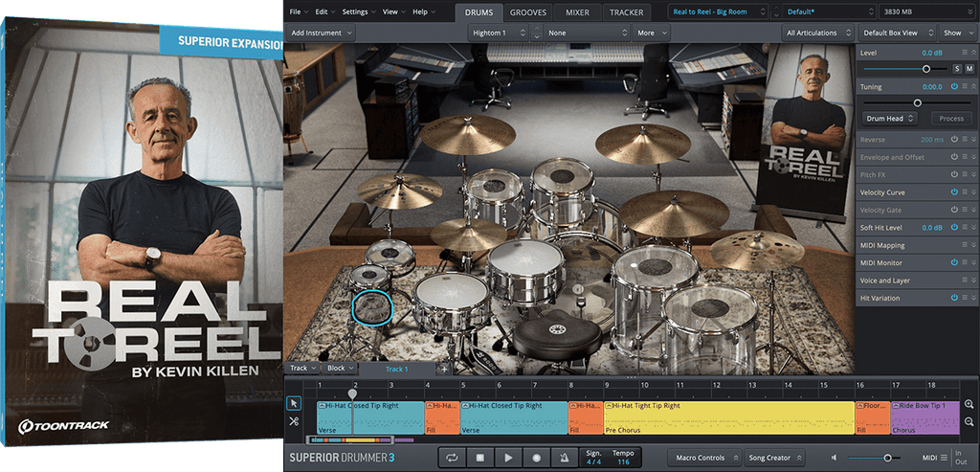Enable the Reverse power toggle

[954, 140]
